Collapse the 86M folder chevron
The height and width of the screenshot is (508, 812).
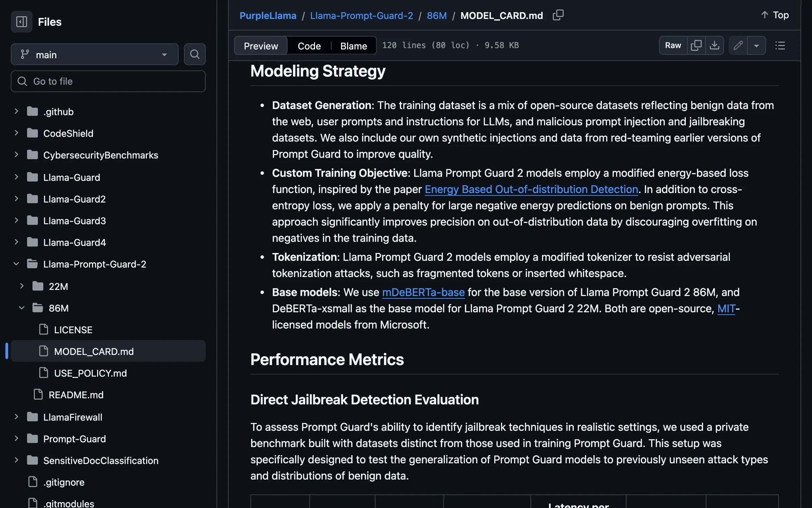click(x=22, y=308)
